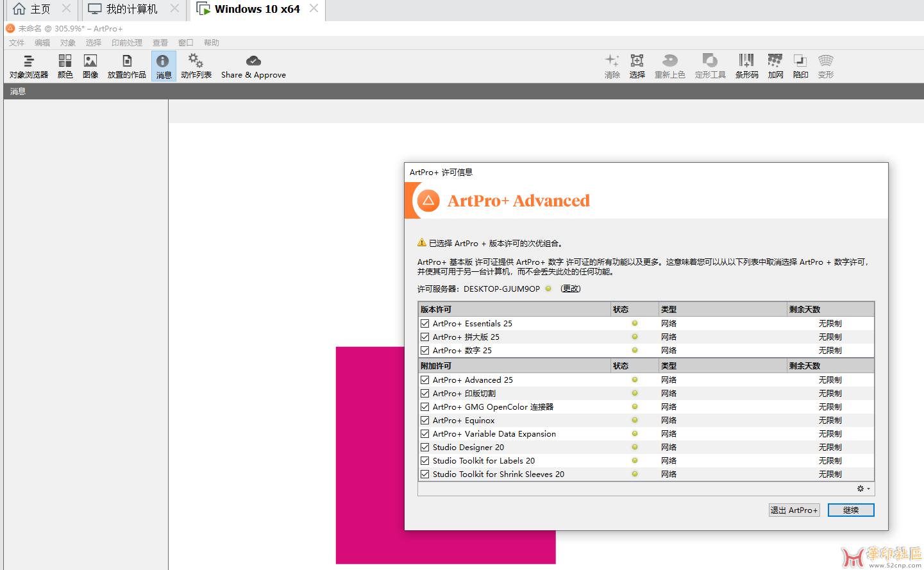The image size is (924, 570).
Task: Click the 消息 panel title bar
Action: (x=464, y=91)
